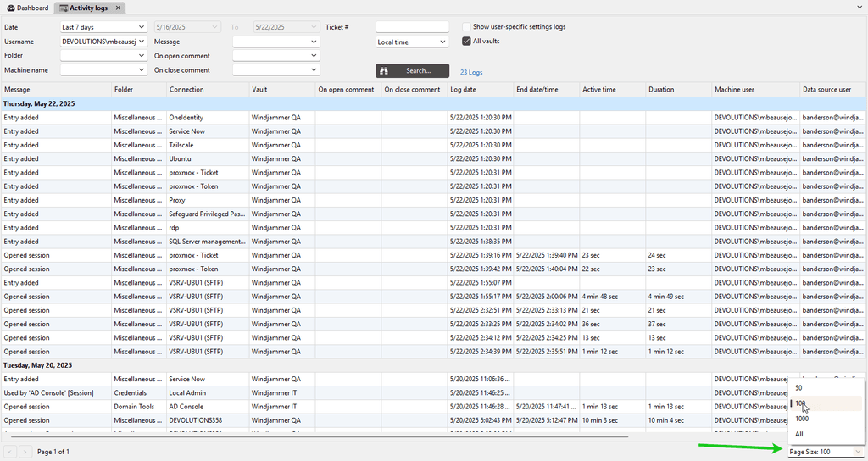868x461 pixels.
Task: Select 50 in page size list
Action: click(x=799, y=388)
